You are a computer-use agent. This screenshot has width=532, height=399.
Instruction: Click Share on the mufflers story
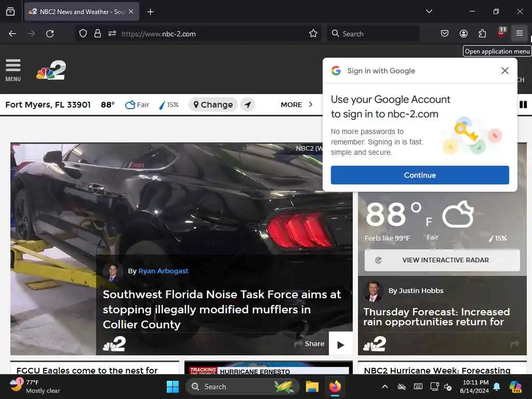tap(309, 344)
